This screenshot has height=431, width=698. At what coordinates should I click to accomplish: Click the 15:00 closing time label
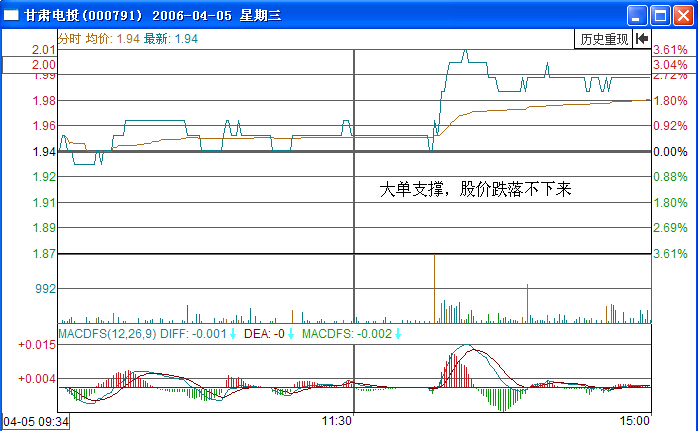[x=635, y=421]
